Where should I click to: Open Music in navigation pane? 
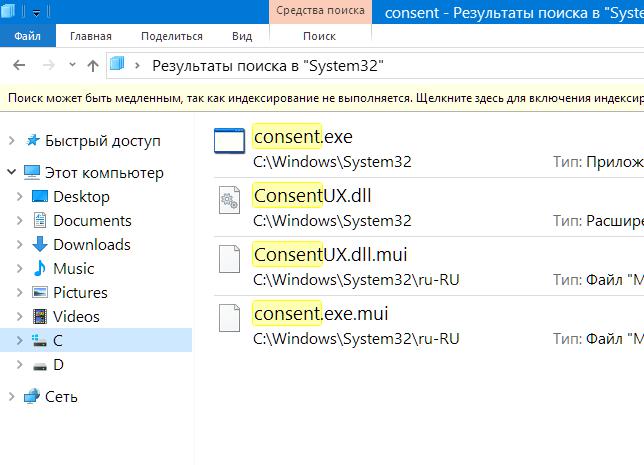click(74, 269)
